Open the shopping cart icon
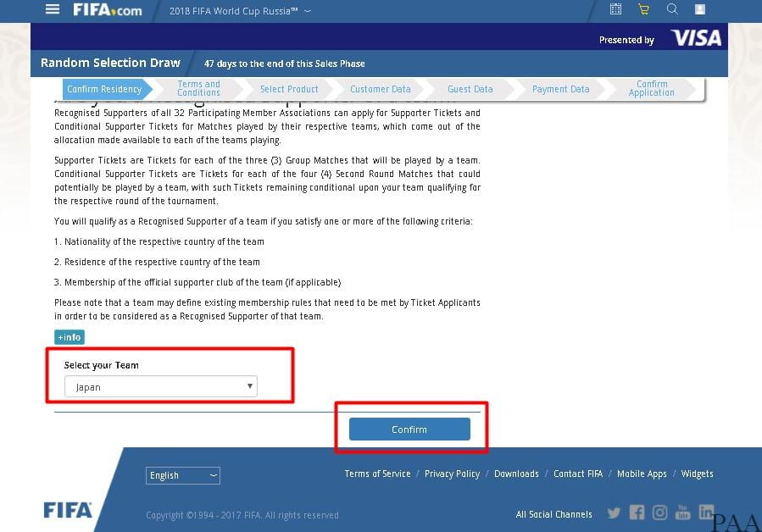762x532 pixels. [x=643, y=8]
